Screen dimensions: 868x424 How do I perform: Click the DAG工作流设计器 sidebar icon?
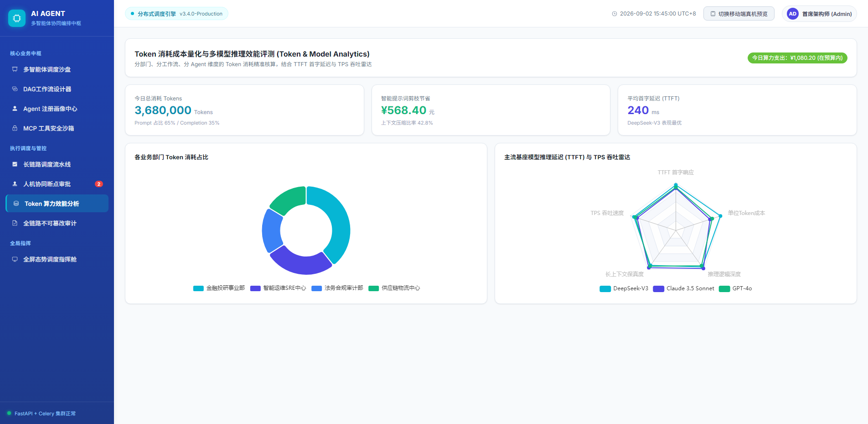tap(15, 89)
